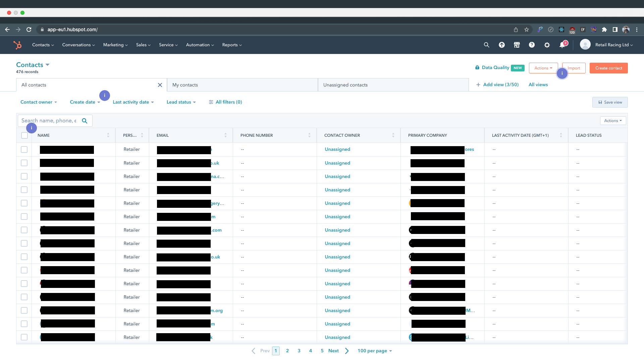Toggle the browser side panel icon
This screenshot has width=644, height=362.
(x=615, y=29)
